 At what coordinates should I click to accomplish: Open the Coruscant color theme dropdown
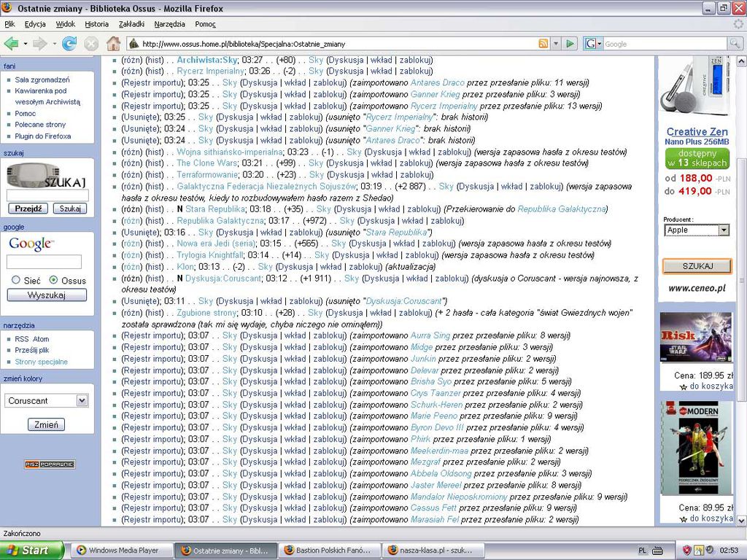coord(46,400)
